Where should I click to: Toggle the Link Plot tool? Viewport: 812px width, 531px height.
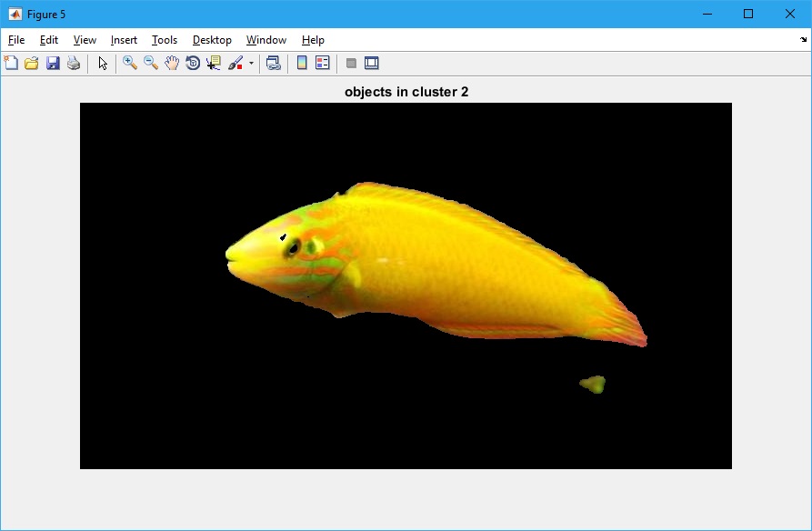point(273,63)
